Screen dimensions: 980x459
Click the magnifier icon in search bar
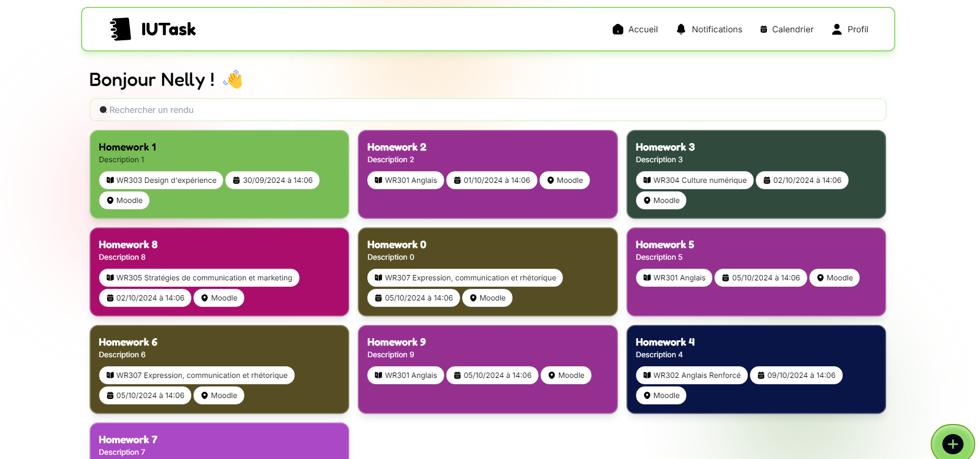pos(103,110)
